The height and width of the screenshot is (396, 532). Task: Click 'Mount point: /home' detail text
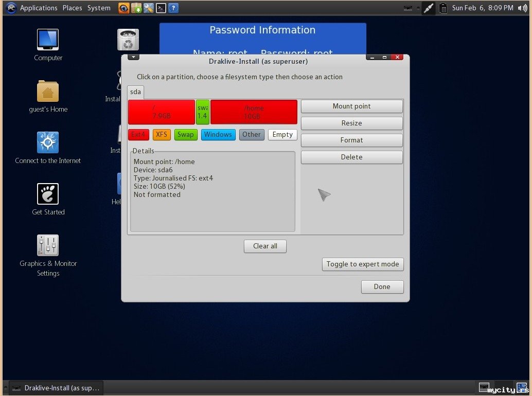164,161
